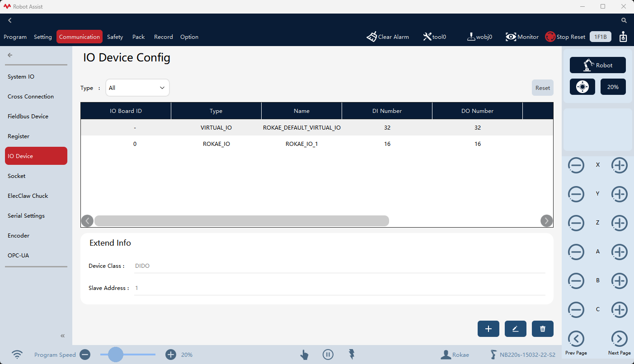Toggle the hand drag mode icon

click(x=304, y=355)
